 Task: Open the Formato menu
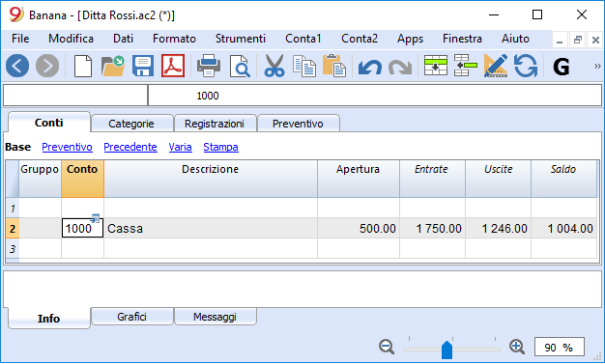pyautogui.click(x=174, y=39)
